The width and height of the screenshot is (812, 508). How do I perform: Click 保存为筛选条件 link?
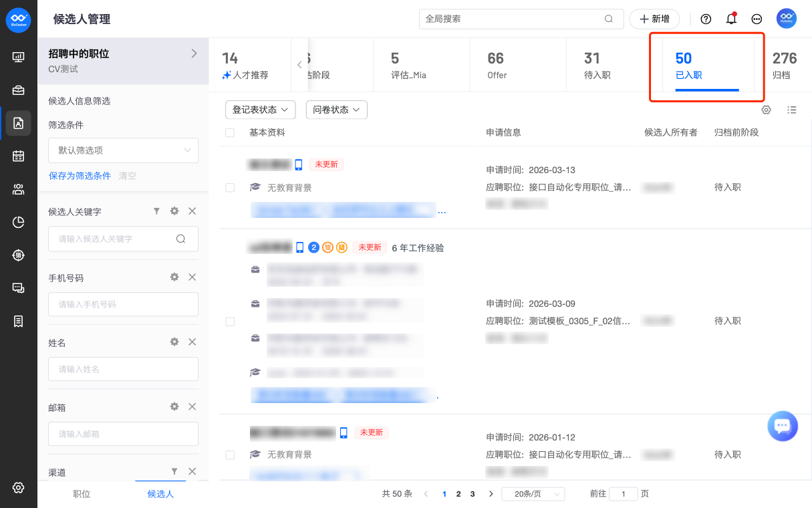pos(80,176)
